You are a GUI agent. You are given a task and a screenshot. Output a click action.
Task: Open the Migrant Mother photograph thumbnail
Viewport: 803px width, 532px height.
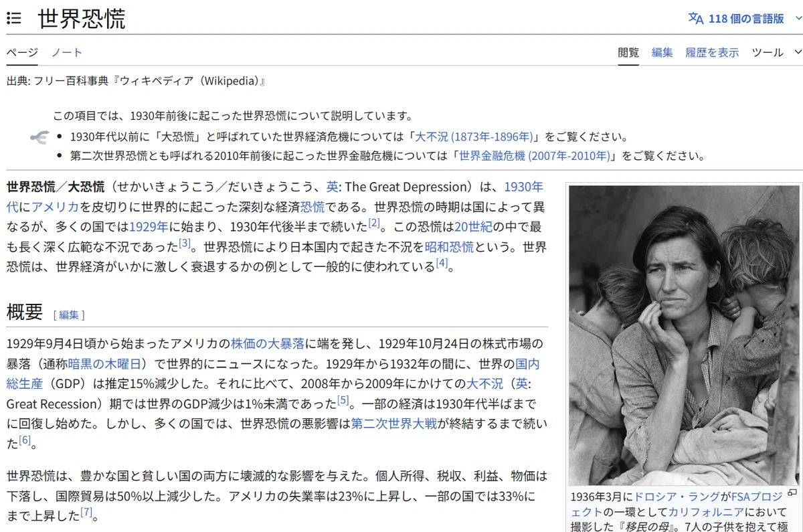(684, 335)
